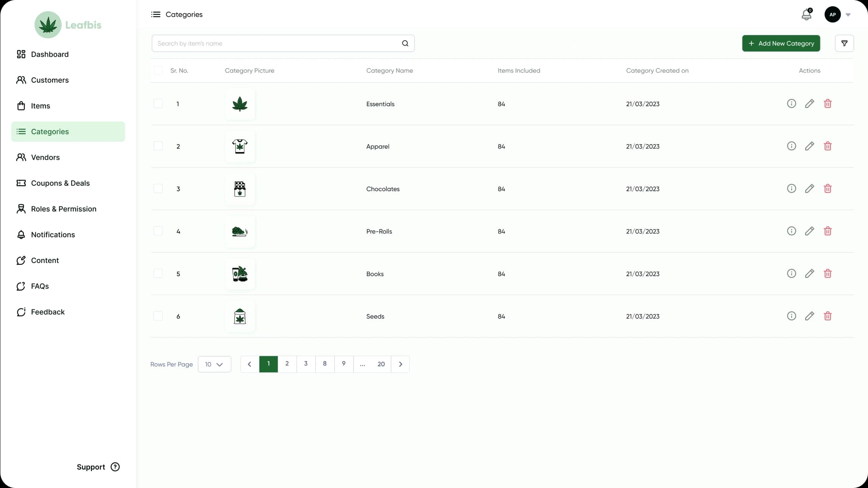Screen dimensions: 868x488
Task: Click the edit pencil icon for Apparel
Action: (x=810, y=146)
